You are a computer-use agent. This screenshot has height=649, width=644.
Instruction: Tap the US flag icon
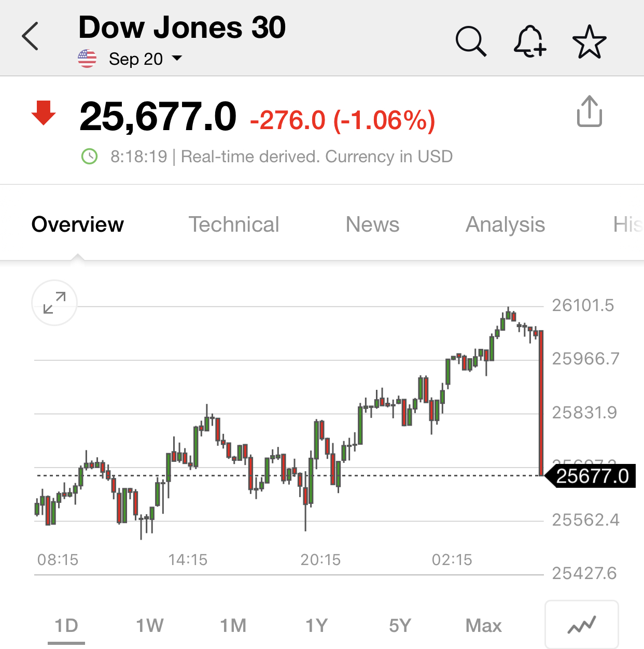87,59
